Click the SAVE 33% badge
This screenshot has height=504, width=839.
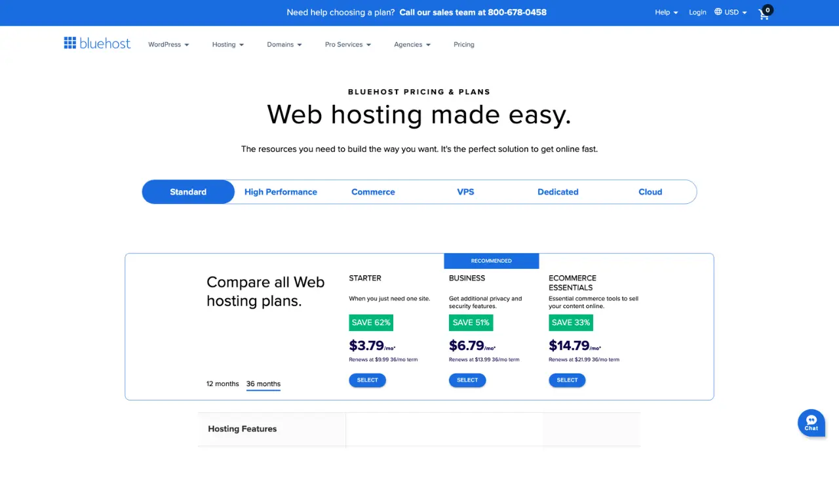[571, 322]
